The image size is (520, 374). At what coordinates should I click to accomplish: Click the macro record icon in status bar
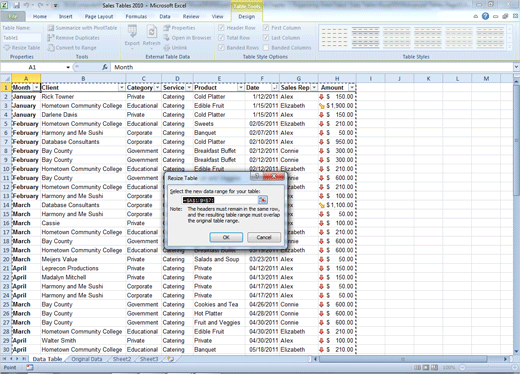coord(30,367)
